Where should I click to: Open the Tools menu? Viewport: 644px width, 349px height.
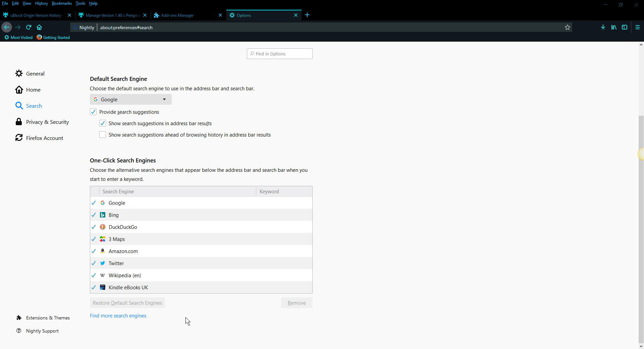[80, 3]
